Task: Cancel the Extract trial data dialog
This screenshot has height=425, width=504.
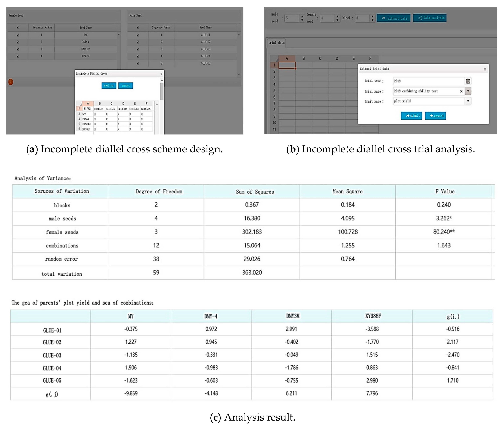Action: [x=436, y=116]
